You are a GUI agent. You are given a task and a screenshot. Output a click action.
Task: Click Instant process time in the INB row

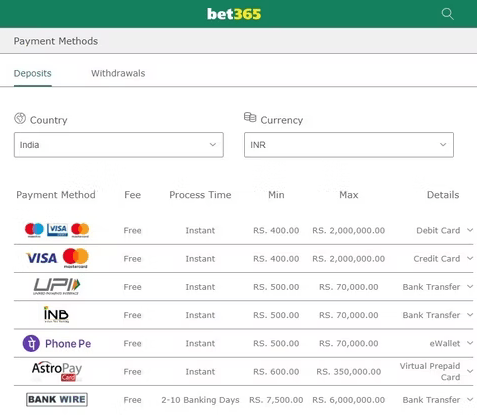(200, 315)
